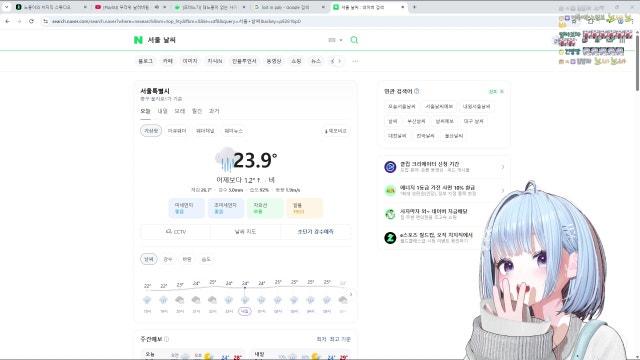
Task: Open the 인플루언서 search category tab
Action: point(244,61)
